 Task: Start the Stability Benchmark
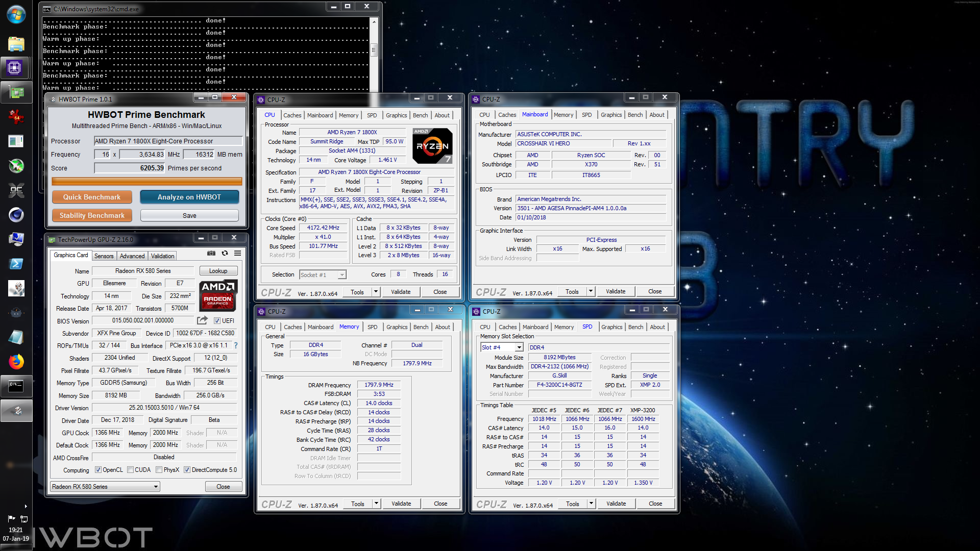click(x=92, y=215)
